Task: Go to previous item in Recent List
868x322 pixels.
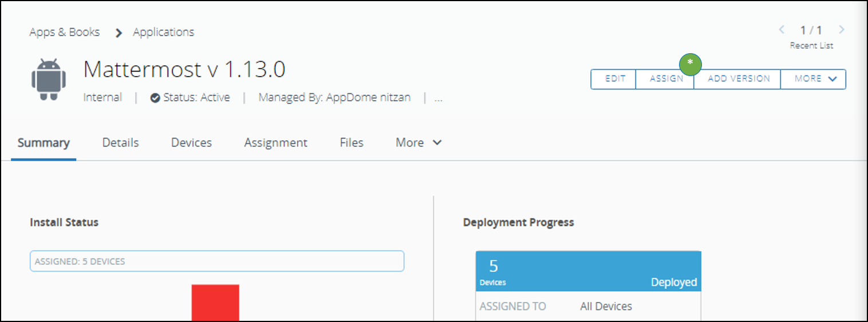Action: pyautogui.click(x=782, y=30)
